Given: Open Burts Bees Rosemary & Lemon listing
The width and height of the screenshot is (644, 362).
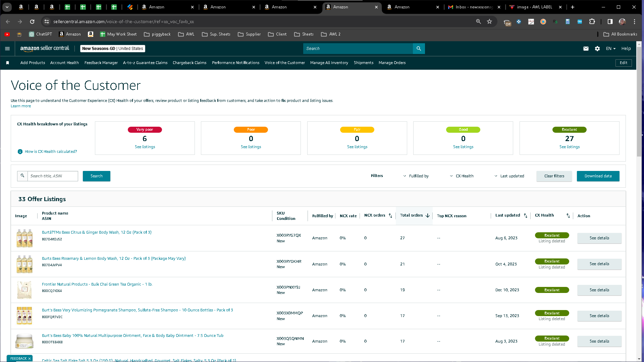Looking at the screenshot, I should tap(114, 258).
